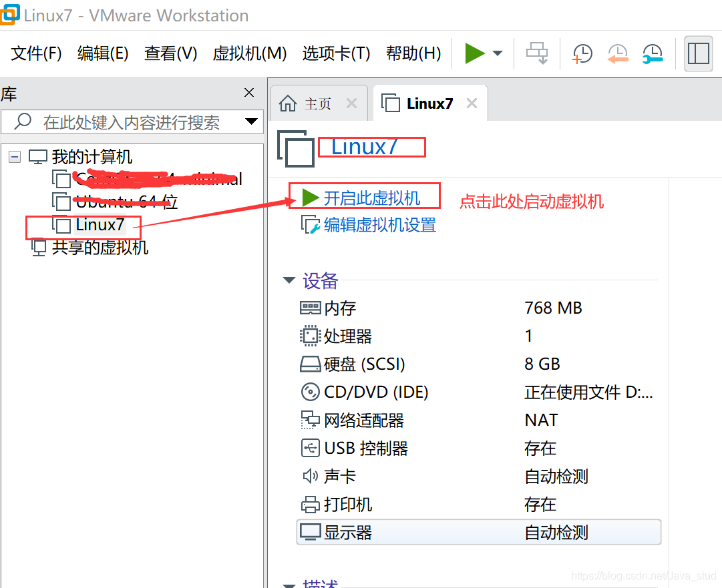This screenshot has height=588, width=722.
Task: Close the Linux7 tab
Action: (472, 103)
